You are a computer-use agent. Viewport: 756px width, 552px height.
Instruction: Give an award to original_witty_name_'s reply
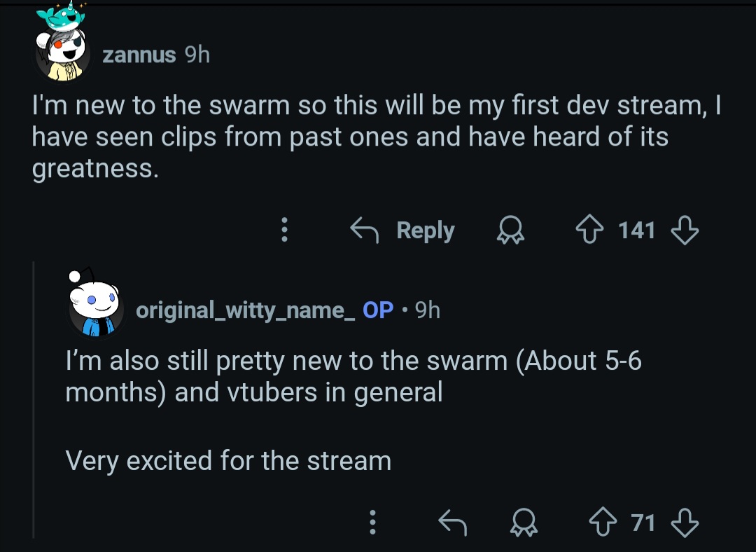(524, 523)
